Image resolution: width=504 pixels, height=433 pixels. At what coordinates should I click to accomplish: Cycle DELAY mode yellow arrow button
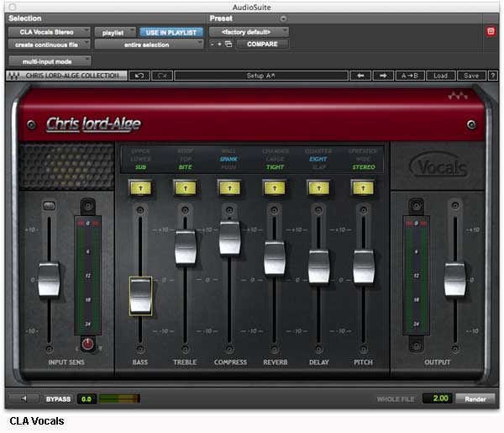tap(319, 188)
